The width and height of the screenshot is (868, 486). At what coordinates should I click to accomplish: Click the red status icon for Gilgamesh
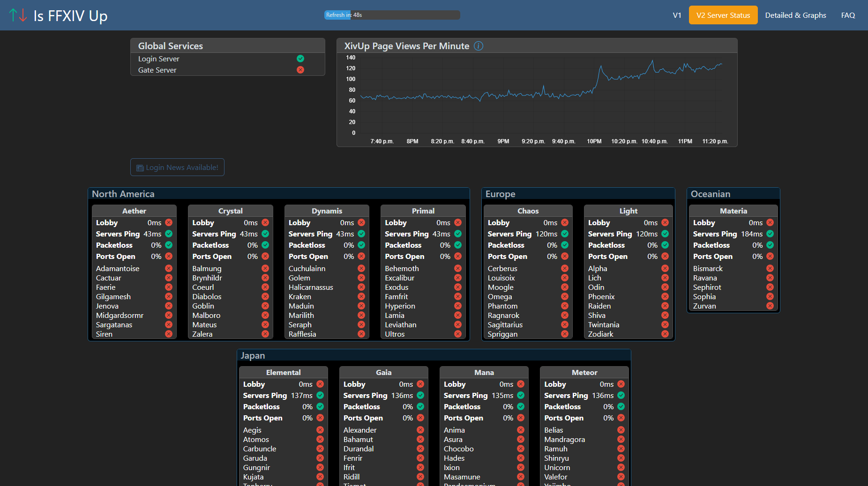pos(169,296)
